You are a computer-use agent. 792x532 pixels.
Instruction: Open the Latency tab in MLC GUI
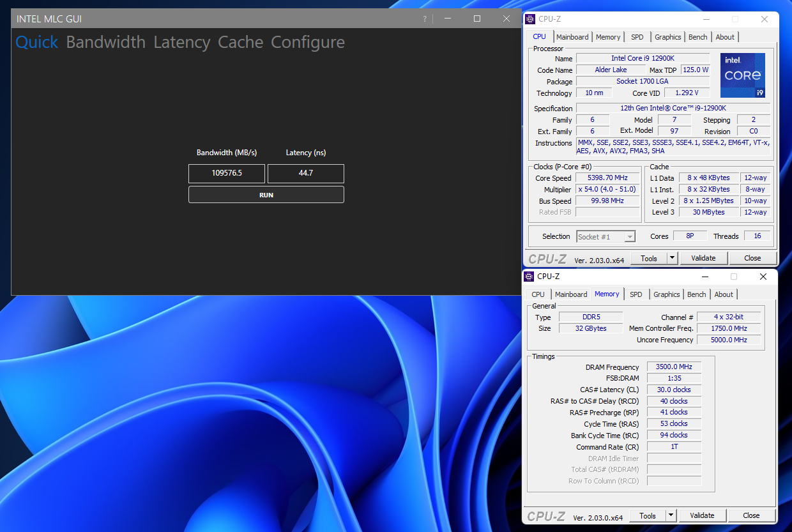(x=182, y=42)
